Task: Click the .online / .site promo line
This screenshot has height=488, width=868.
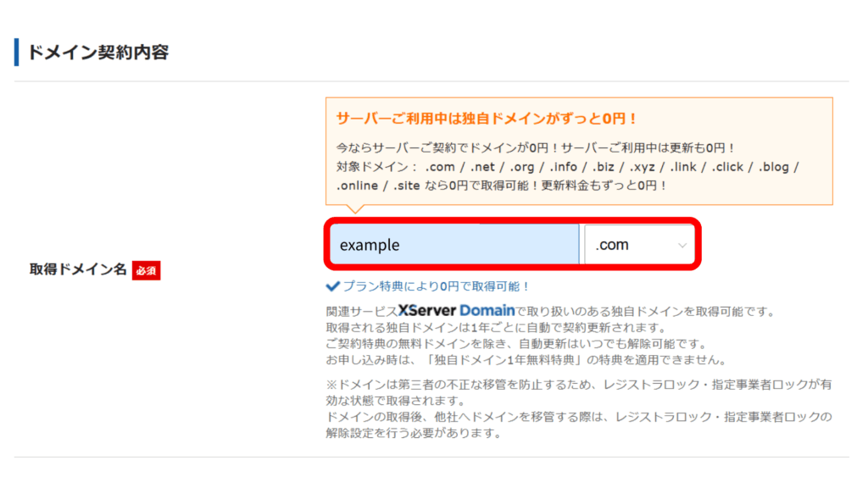Action: point(503,186)
